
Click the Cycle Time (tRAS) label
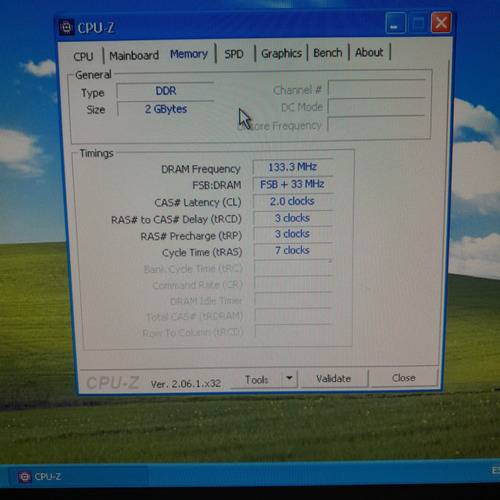tap(202, 252)
